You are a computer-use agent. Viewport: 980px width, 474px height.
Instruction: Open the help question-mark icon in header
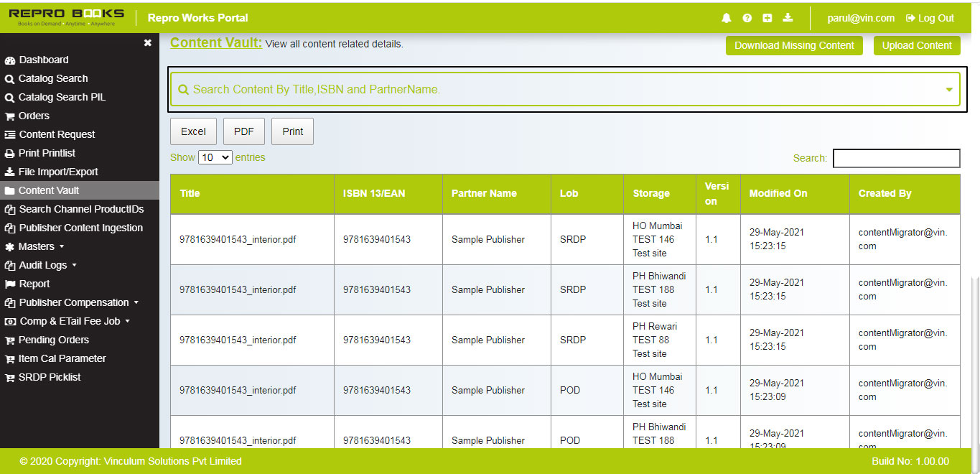[x=747, y=18]
